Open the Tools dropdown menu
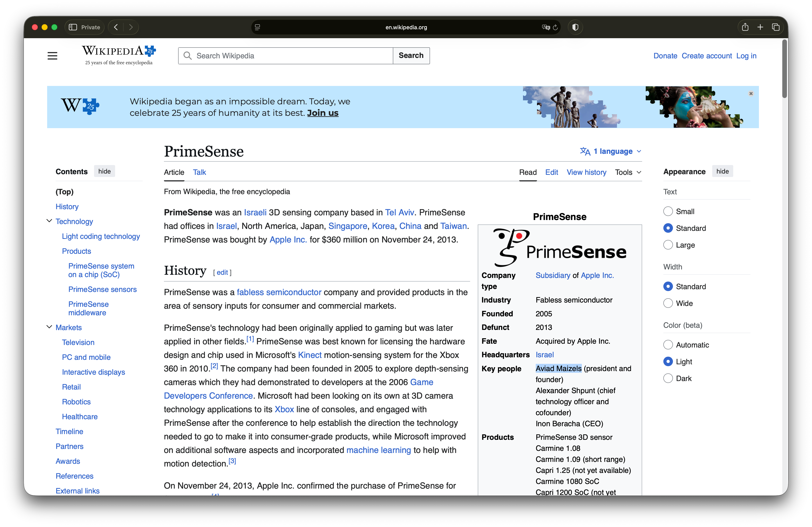 [x=628, y=172]
